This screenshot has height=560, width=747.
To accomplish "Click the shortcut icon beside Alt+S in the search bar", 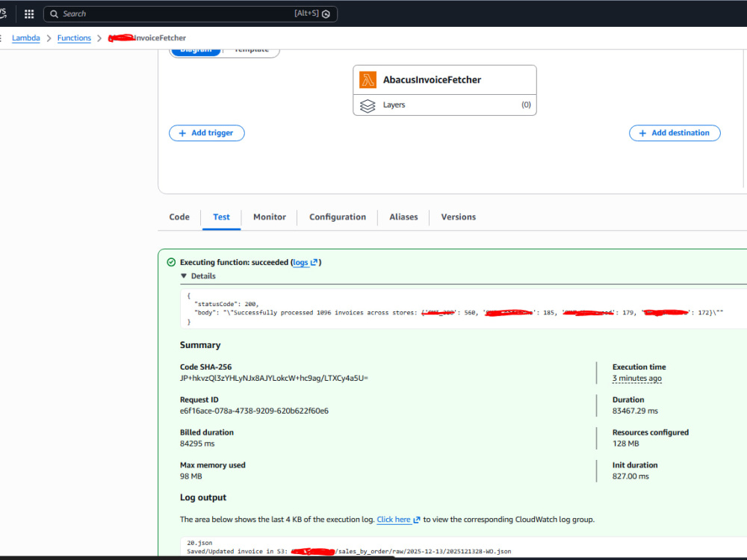I will tap(326, 14).
